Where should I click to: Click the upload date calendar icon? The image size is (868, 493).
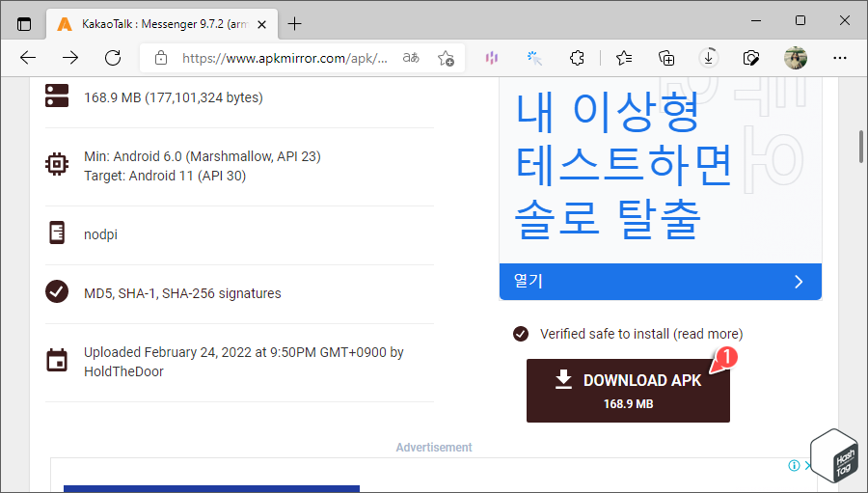[57, 360]
